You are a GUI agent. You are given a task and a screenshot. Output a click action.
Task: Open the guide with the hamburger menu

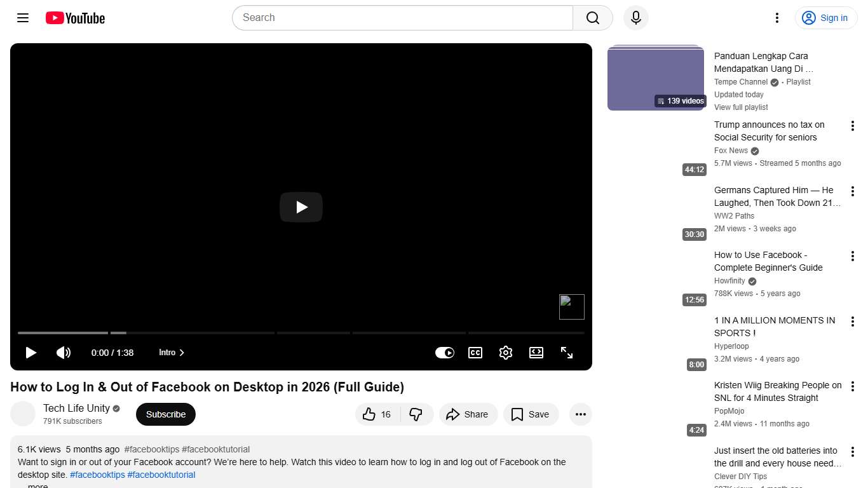coord(22,18)
